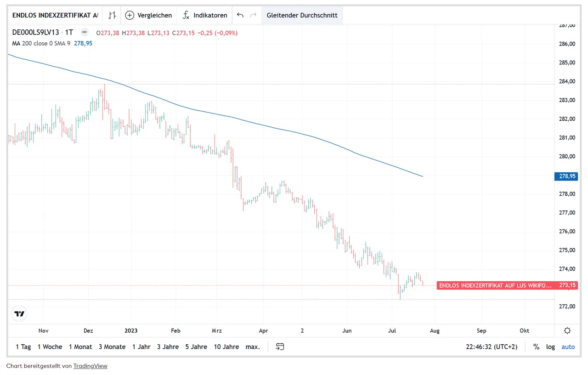The image size is (588, 375).
Task: Click symbol search ENDLOS INDEXZERTIFIKAT field
Action: 55,15
